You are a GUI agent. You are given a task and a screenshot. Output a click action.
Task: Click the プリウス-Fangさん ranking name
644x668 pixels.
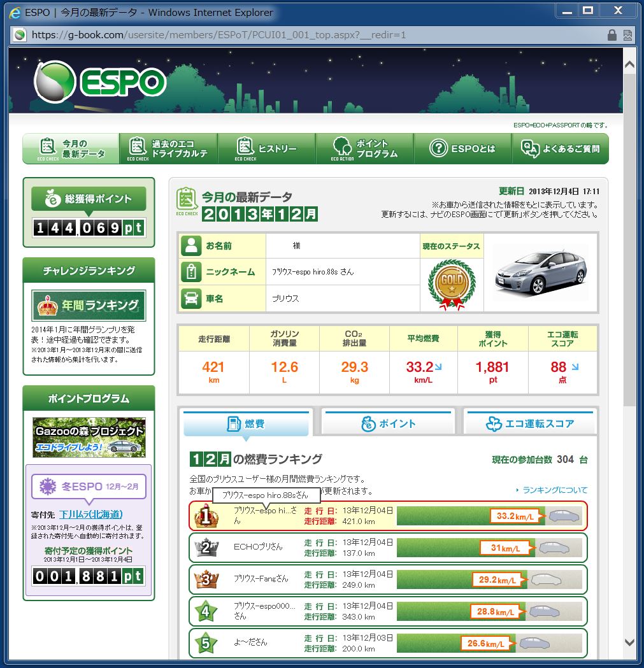261,579
